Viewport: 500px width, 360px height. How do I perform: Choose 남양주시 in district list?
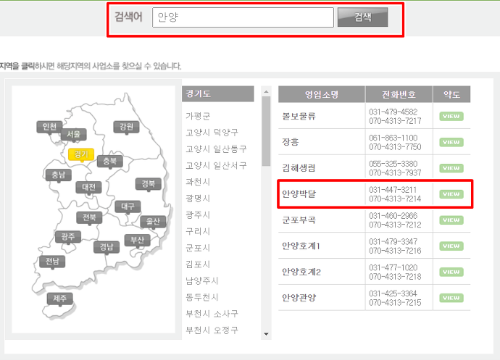202,281
